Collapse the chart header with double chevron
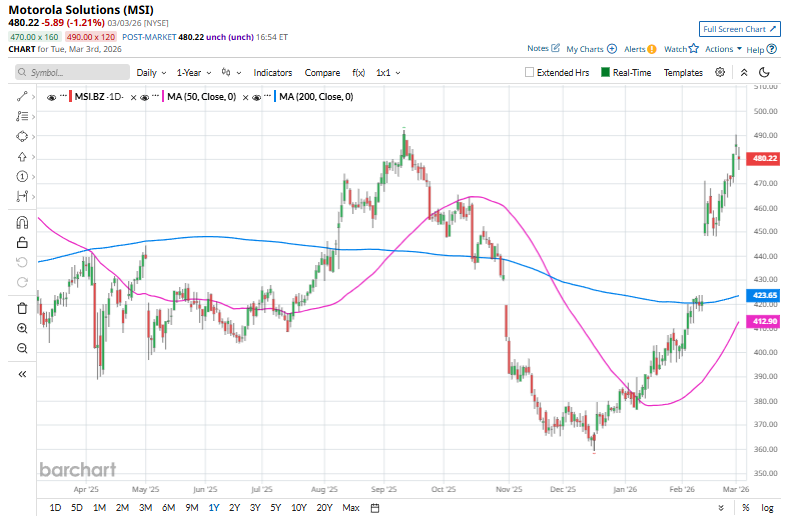This screenshot has width=785, height=517. point(744,73)
